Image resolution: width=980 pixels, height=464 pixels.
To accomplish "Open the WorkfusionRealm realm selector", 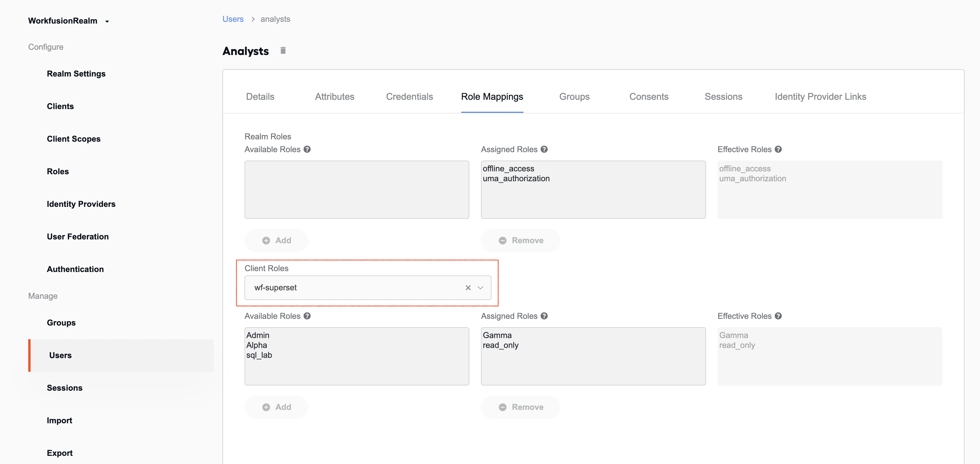I will 68,21.
